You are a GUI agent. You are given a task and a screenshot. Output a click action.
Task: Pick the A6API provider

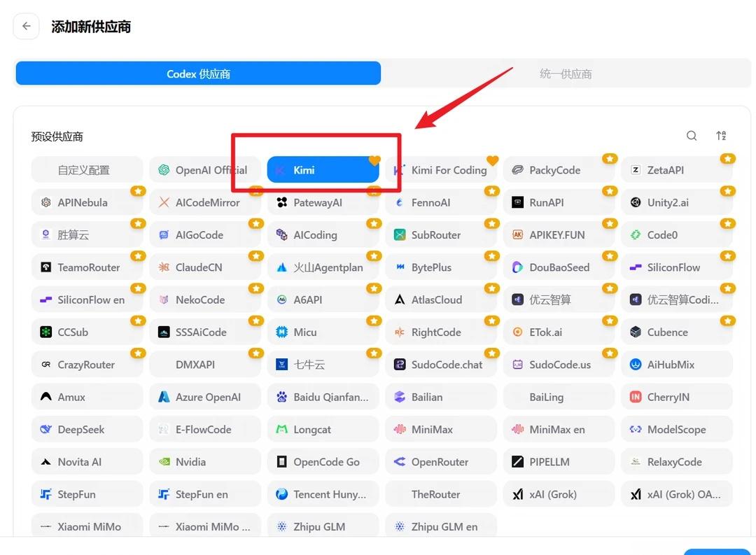point(323,300)
